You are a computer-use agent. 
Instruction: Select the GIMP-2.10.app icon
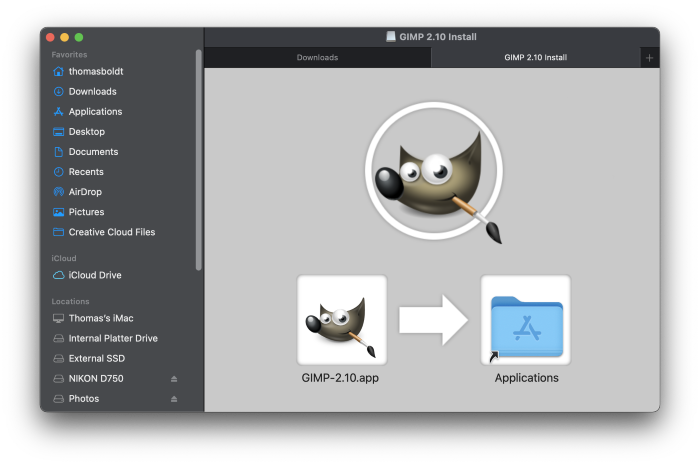click(342, 320)
